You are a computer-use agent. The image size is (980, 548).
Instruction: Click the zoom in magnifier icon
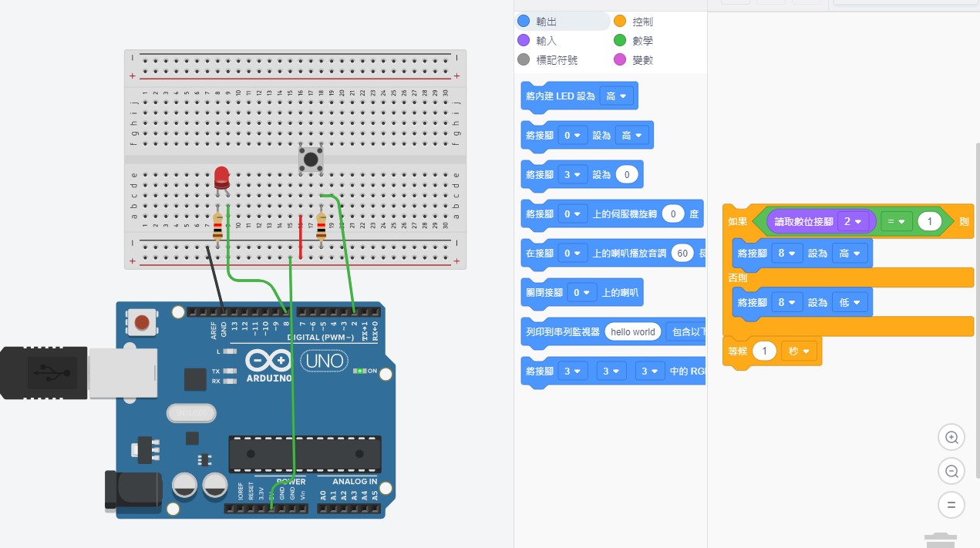[951, 438]
